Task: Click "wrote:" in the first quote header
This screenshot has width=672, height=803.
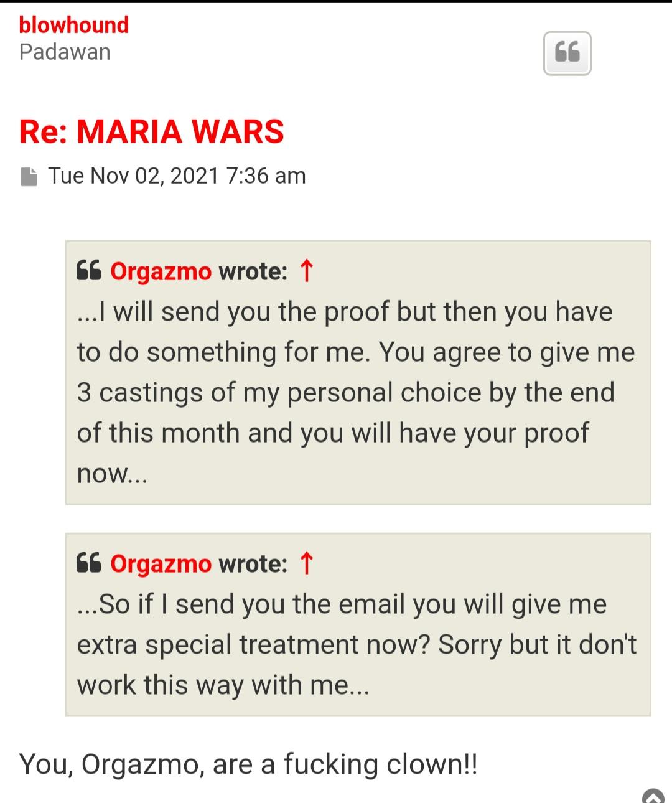Action: (253, 271)
